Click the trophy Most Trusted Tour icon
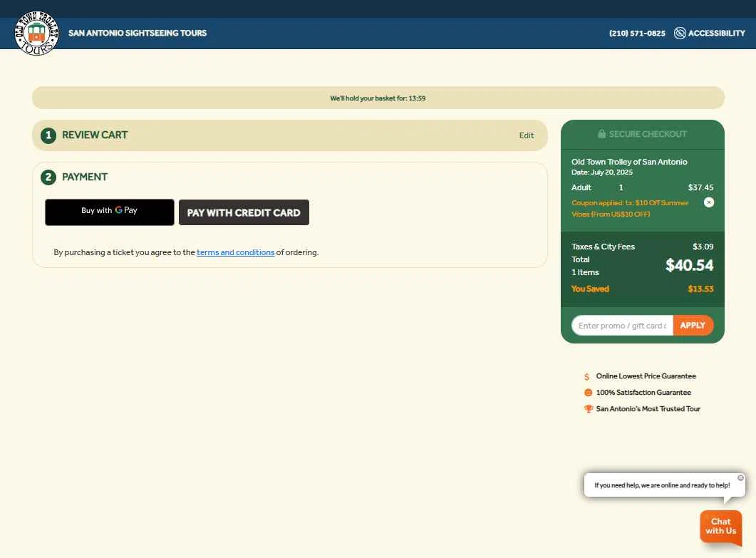 click(x=589, y=409)
